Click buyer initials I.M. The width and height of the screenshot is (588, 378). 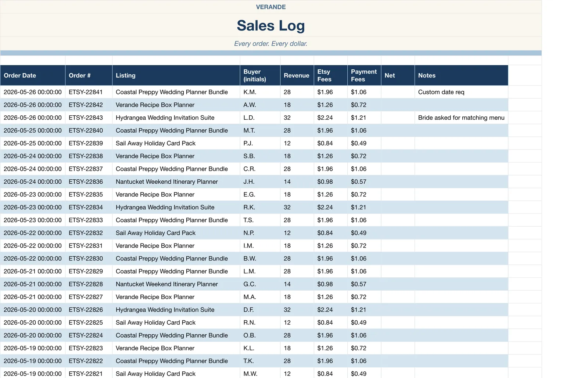260,246
